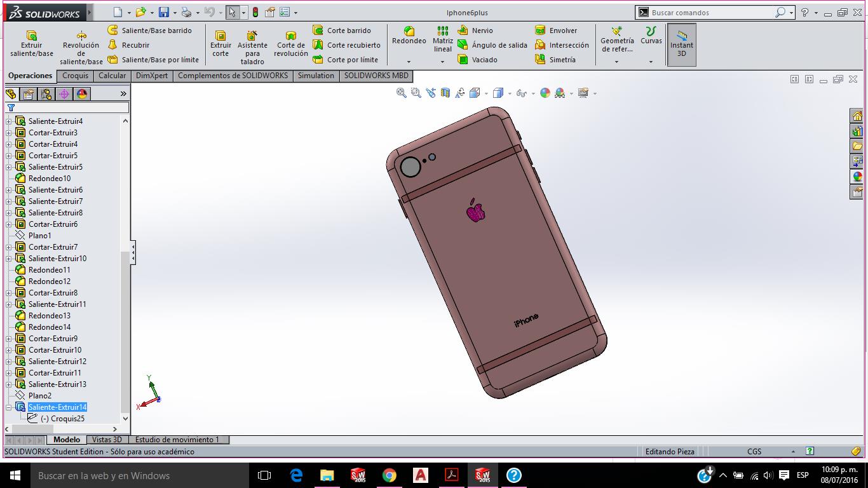Open the DisplayManager tab icon
Viewport: 868px width, 488px height.
click(82, 94)
